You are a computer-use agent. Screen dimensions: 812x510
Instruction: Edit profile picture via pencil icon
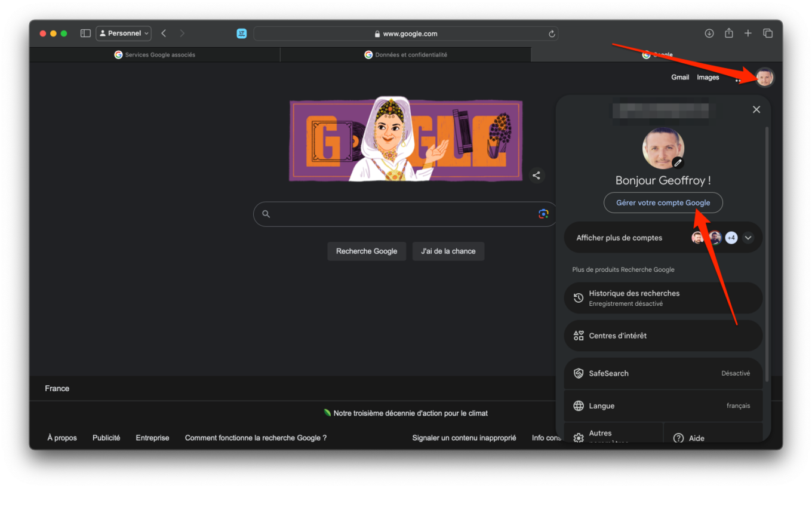678,162
